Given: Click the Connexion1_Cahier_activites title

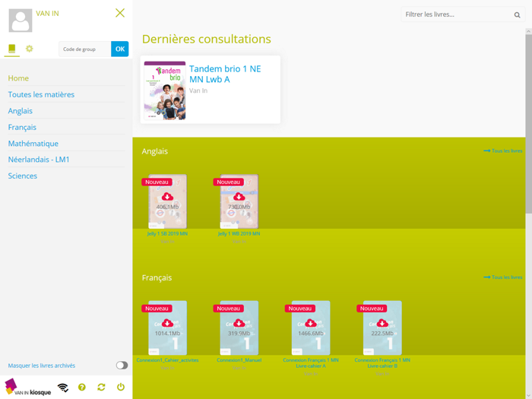Looking at the screenshot, I should (167, 360).
